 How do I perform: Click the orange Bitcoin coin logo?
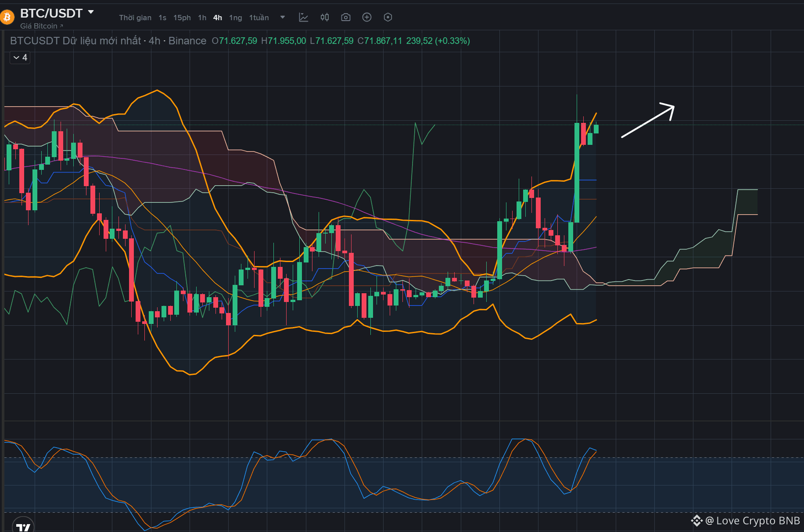coord(7,17)
